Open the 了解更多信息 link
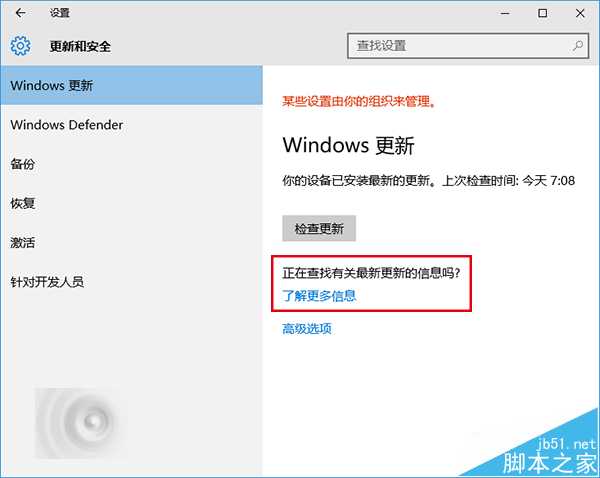This screenshot has height=478, width=600. click(x=319, y=296)
